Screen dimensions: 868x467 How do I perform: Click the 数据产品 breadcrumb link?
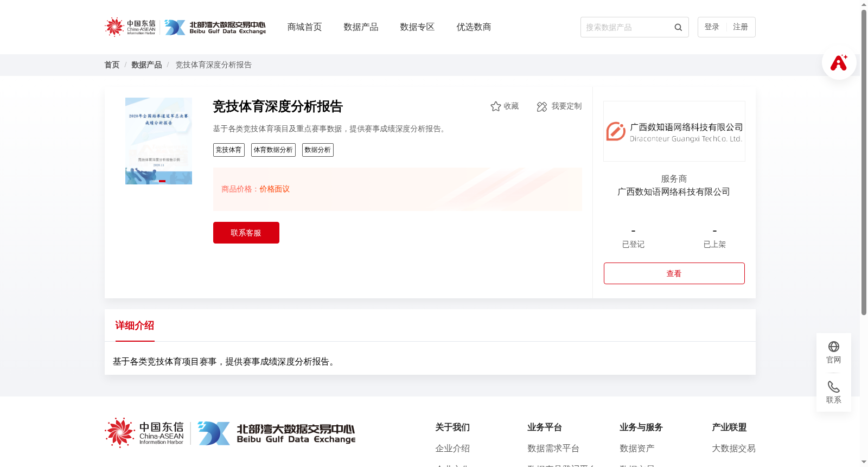click(x=146, y=65)
